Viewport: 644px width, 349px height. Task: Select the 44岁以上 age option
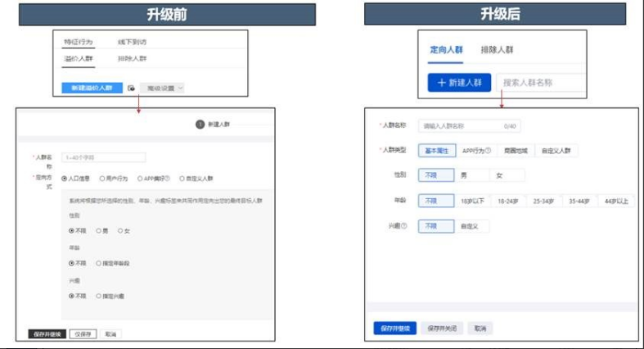[616, 201]
